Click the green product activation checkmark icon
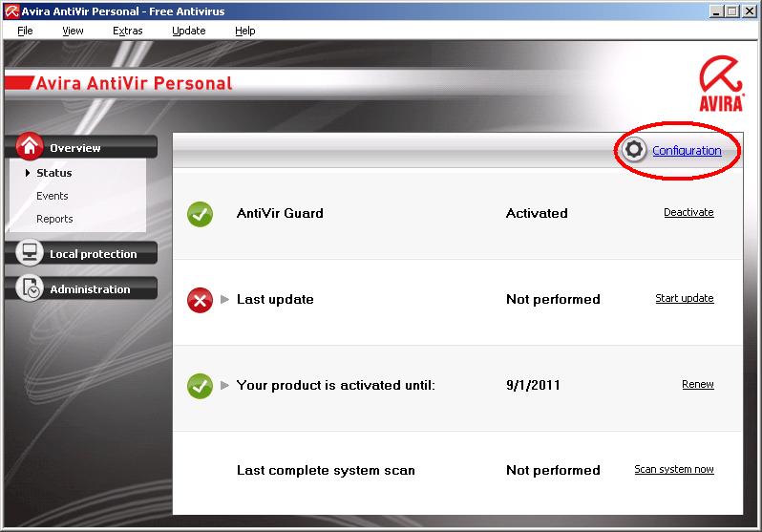 click(200, 386)
